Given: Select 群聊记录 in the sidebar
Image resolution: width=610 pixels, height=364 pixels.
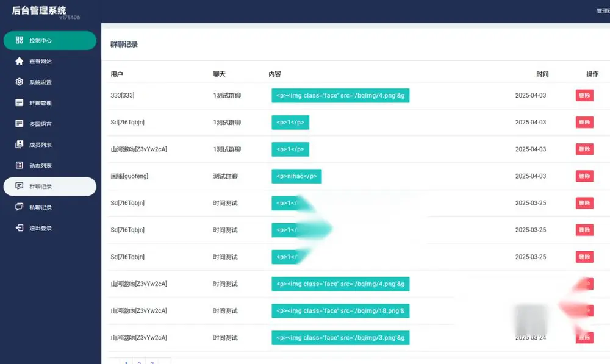Looking at the screenshot, I should [x=50, y=187].
